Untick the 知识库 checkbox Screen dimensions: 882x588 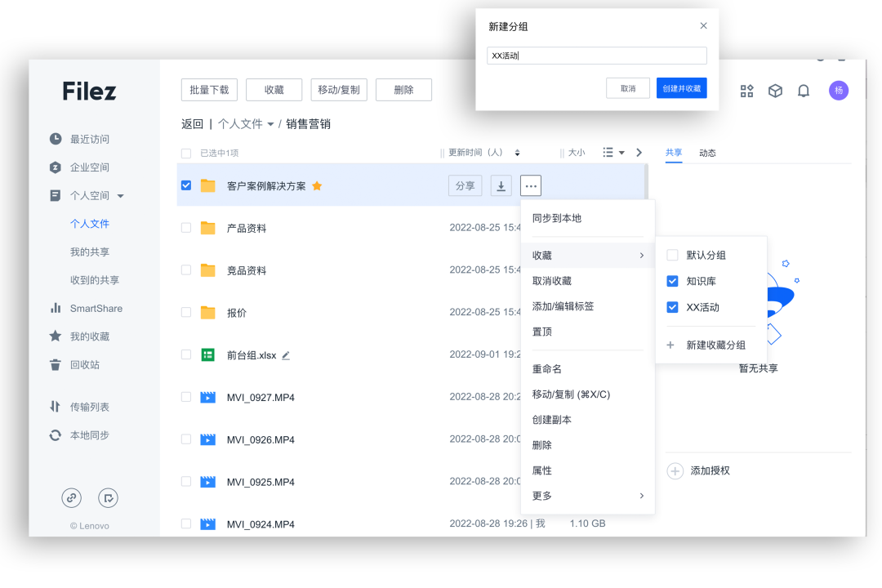[x=672, y=281]
